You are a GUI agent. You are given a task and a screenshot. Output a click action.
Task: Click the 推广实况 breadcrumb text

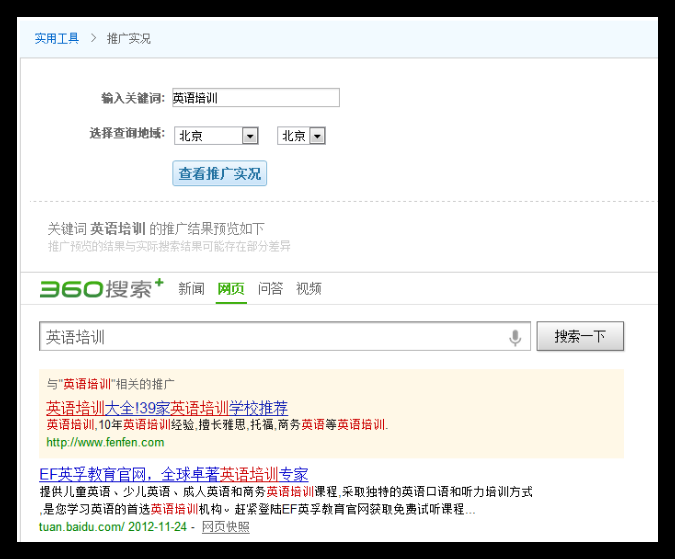(129, 39)
